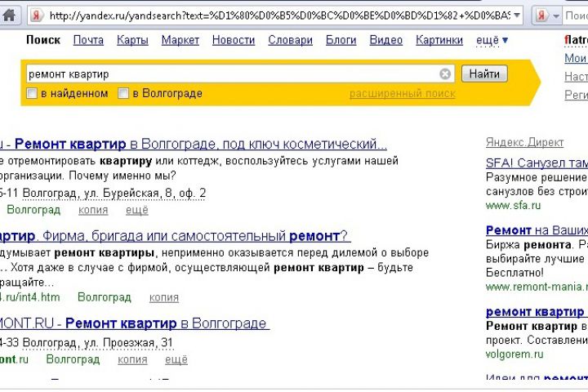The width and height of the screenshot is (588, 392).
Task: Click the volgorem.ru ad URL
Action: (x=514, y=354)
